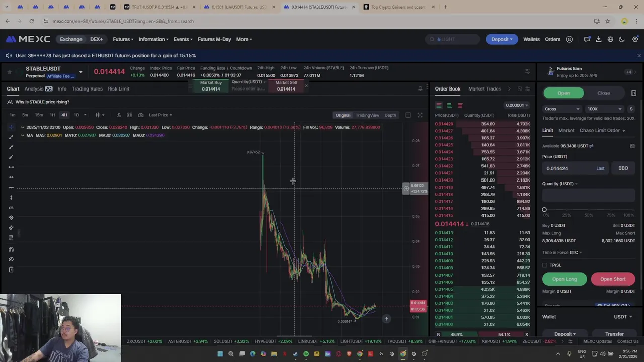Click the price alert bell icon
644x362 pixels.
(x=420, y=88)
